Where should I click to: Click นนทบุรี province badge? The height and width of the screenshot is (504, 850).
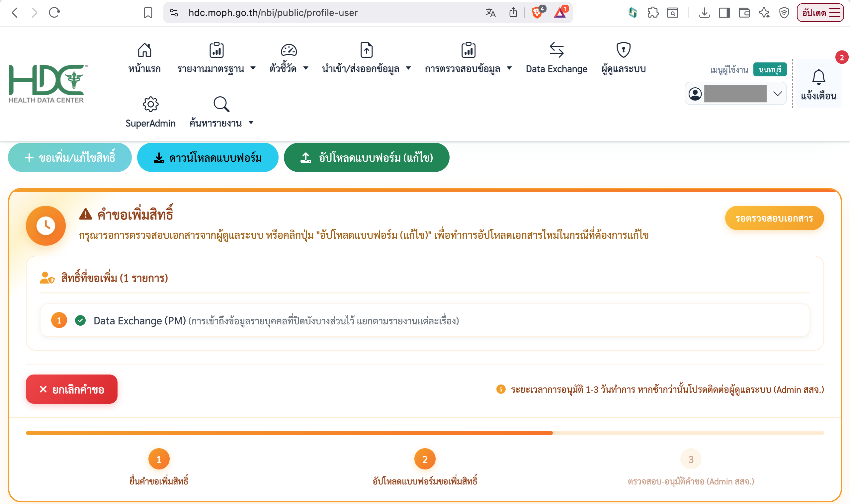click(x=770, y=70)
